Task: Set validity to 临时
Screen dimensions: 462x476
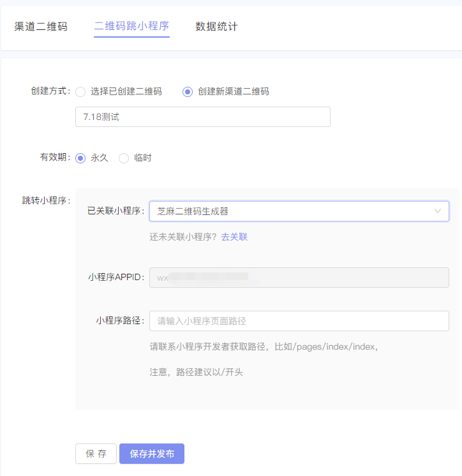Action: pyautogui.click(x=124, y=158)
